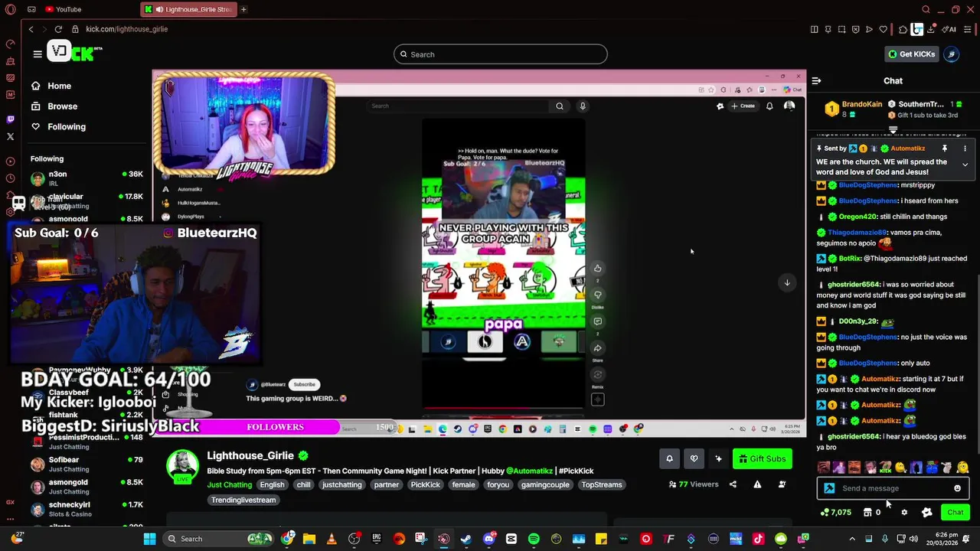Open a new browser tab
Screen dimensions: 980x551
[x=243, y=9]
